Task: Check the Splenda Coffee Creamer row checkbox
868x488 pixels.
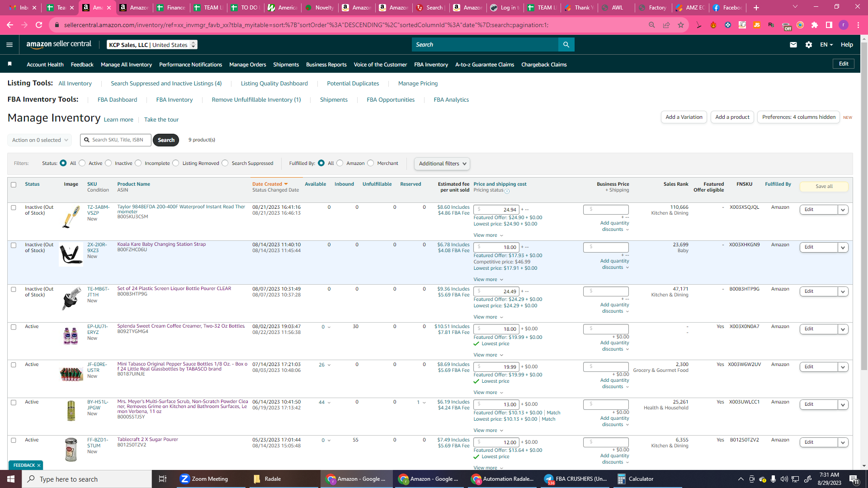Action: pos(14,327)
